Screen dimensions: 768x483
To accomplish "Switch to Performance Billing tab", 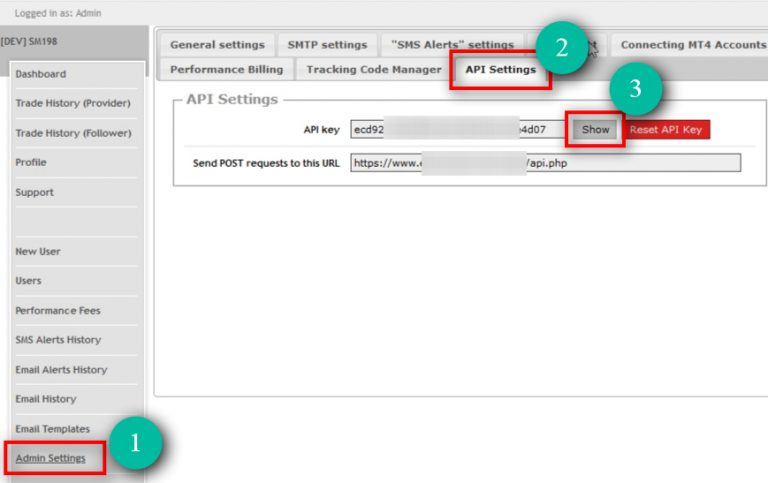I will pyautogui.click(x=226, y=70).
